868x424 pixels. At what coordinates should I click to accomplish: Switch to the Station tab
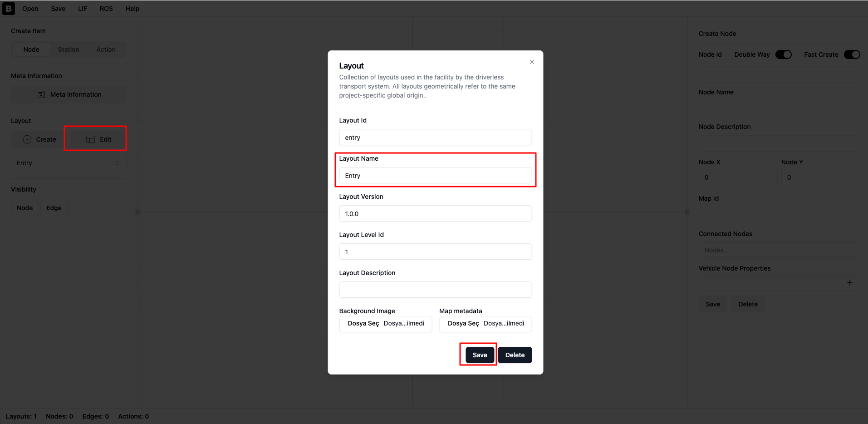tap(69, 49)
